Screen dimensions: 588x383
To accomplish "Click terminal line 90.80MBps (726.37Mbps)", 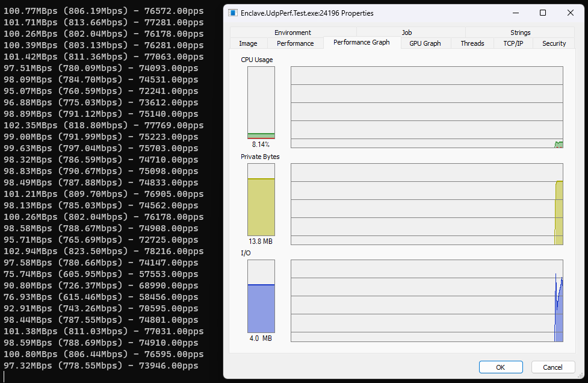I will [x=101, y=285].
